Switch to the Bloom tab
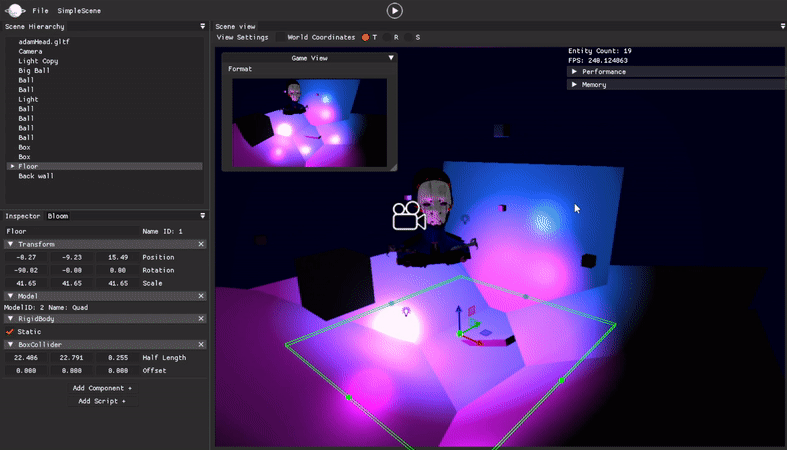 point(58,216)
